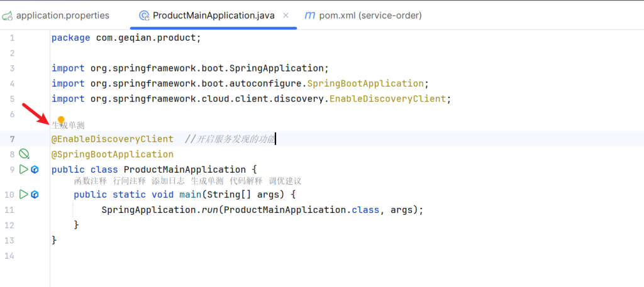Click line number 13 in the gutter

point(8,241)
